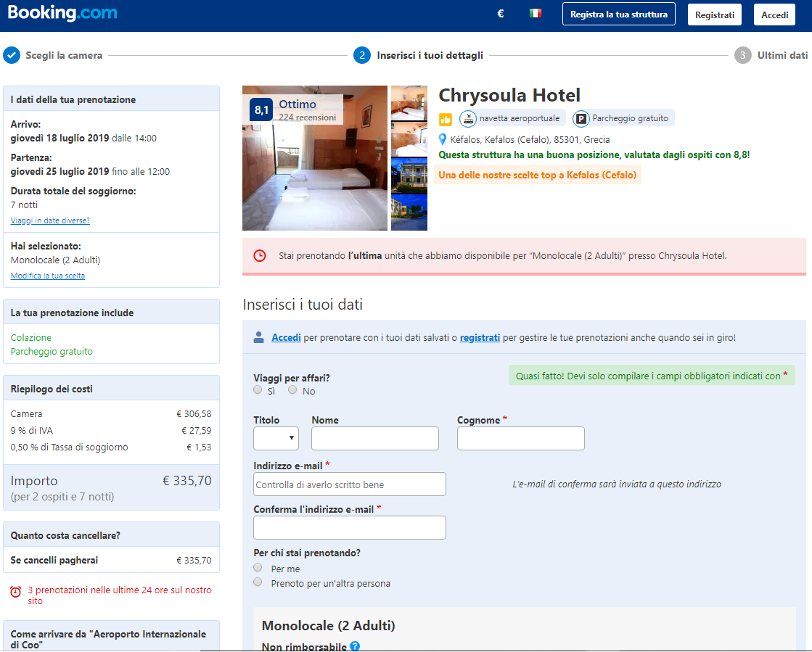
Task: Click the map pin location icon
Action: click(442, 139)
